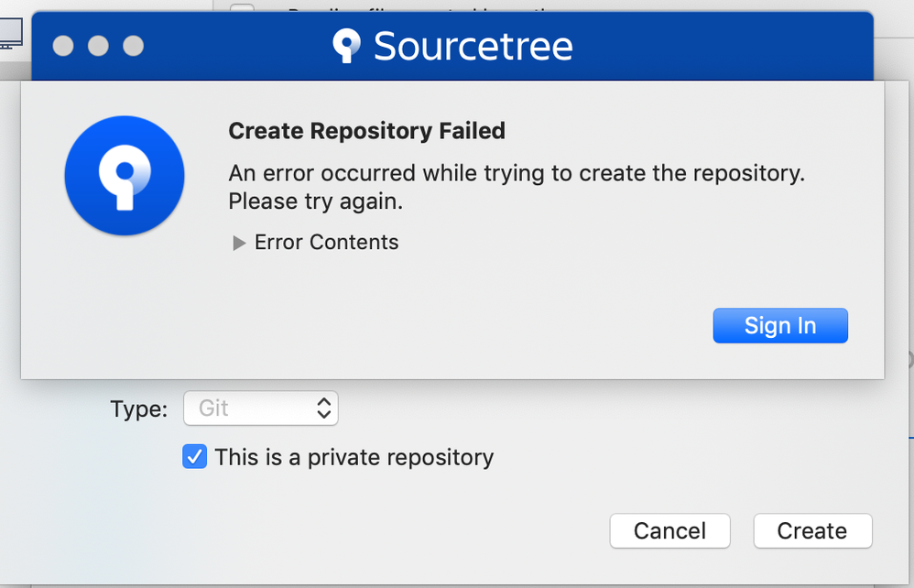Click the second gray window control button
914x588 pixels.
point(98,46)
